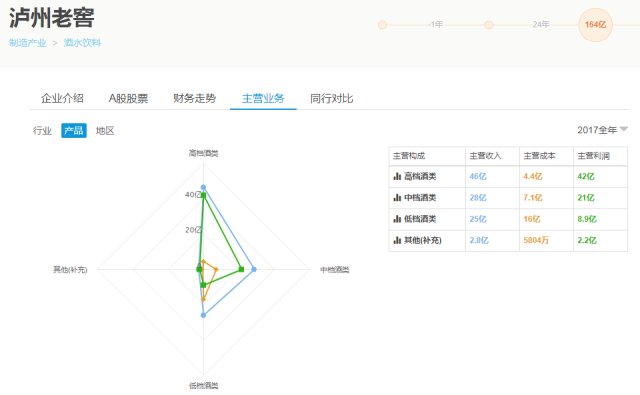
Task: Follow the 制造产业 breadcrumb link
Action: point(28,43)
